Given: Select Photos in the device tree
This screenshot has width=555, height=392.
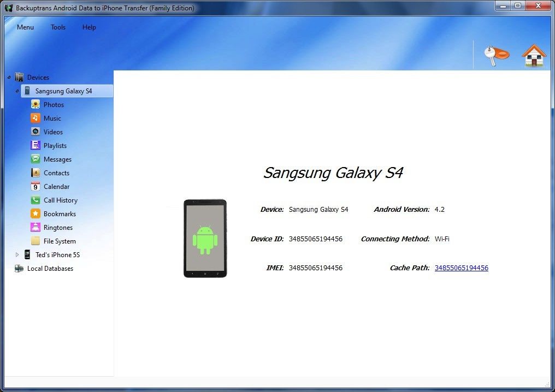Looking at the screenshot, I should 54,105.
